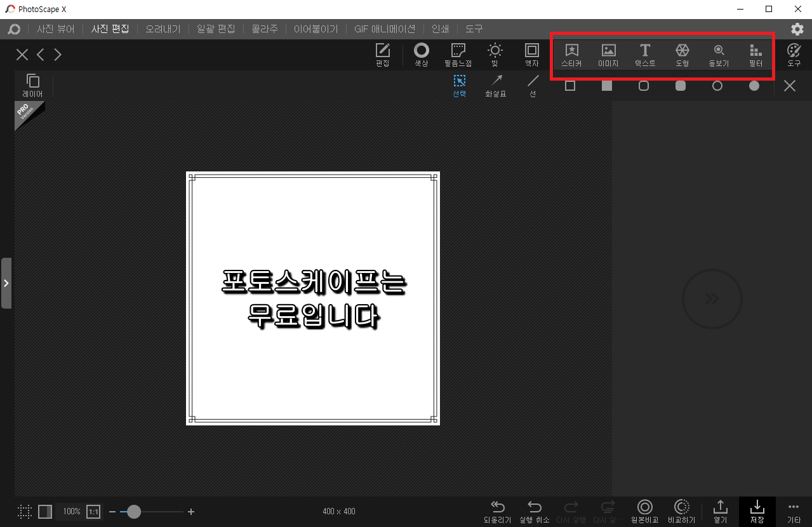Click the 편집 (Edit) pencil icon
This screenshot has width=812, height=527.
click(382, 55)
